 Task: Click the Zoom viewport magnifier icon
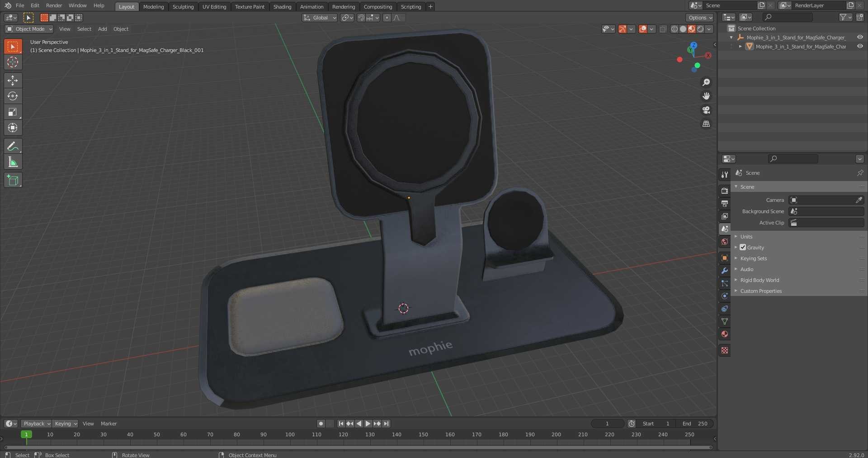706,82
